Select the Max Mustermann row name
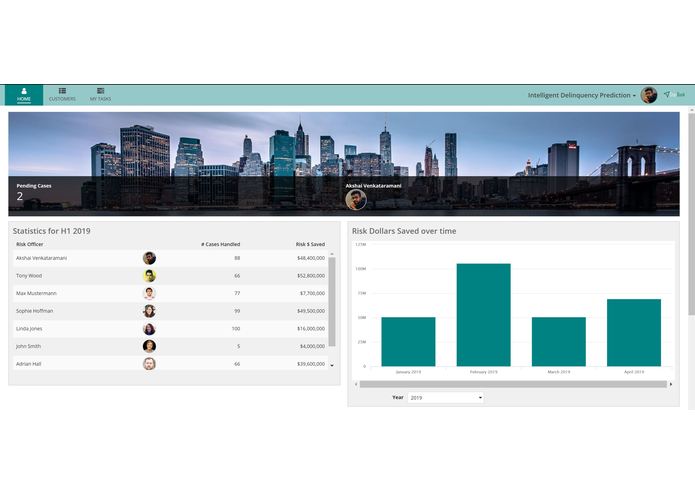The height and width of the screenshot is (494, 695). (36, 293)
